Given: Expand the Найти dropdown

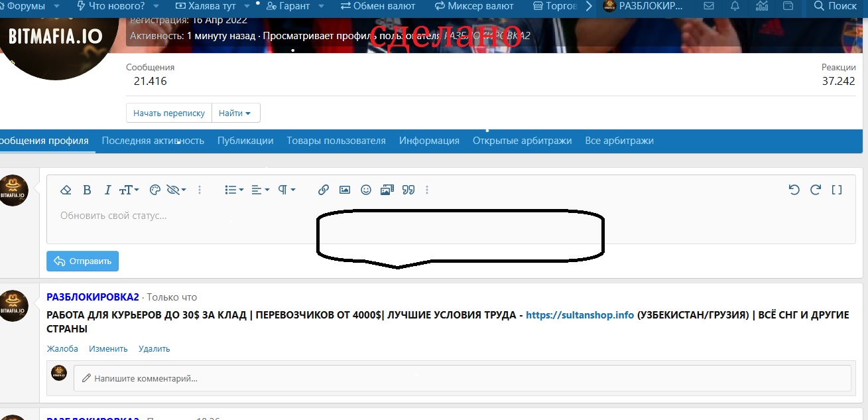Looking at the screenshot, I should click(235, 112).
